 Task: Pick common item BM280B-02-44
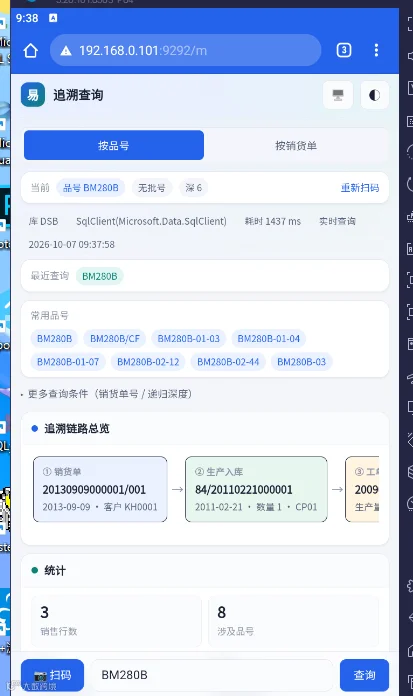(228, 362)
